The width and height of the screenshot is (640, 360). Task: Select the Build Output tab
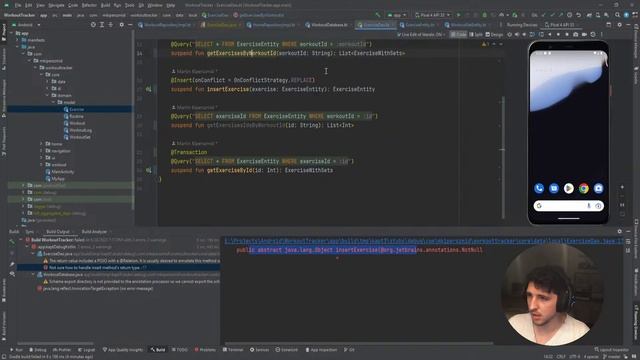click(x=58, y=231)
